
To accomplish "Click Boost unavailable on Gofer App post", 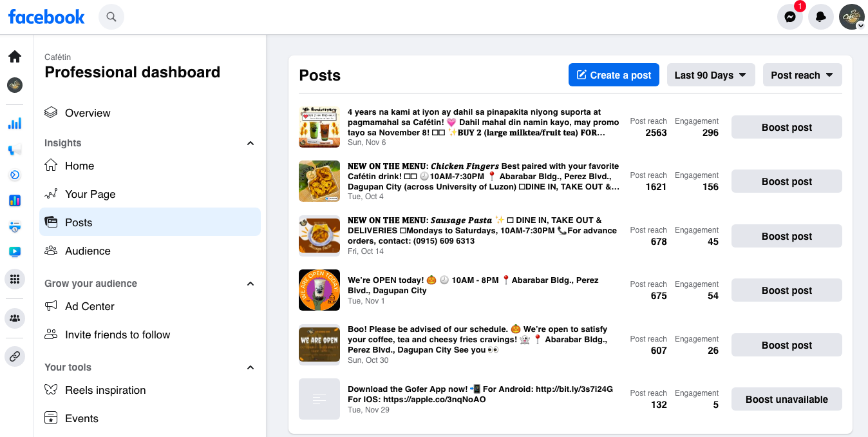I will tap(787, 399).
